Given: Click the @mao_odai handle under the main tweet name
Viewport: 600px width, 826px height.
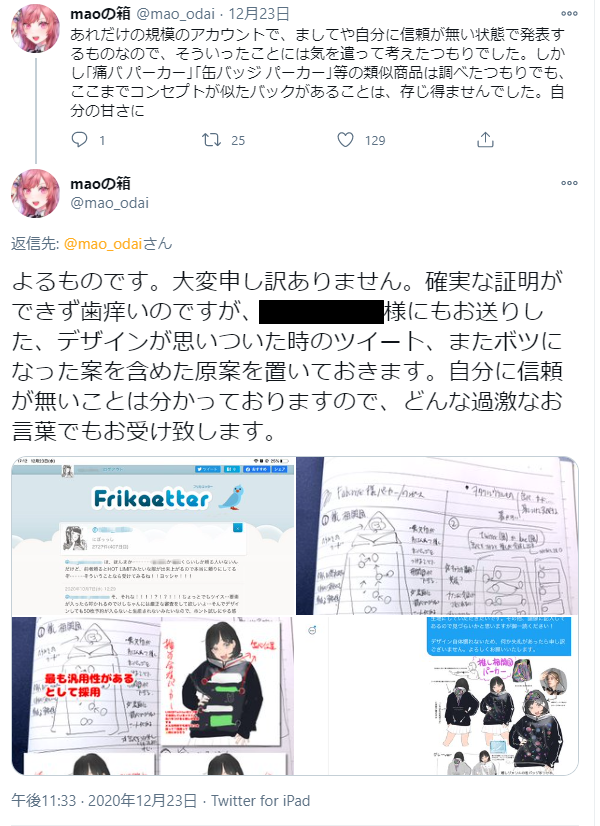Looking at the screenshot, I should [x=110, y=203].
